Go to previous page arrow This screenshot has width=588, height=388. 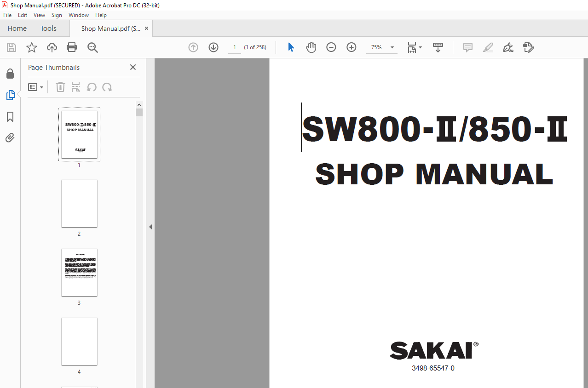[193, 47]
